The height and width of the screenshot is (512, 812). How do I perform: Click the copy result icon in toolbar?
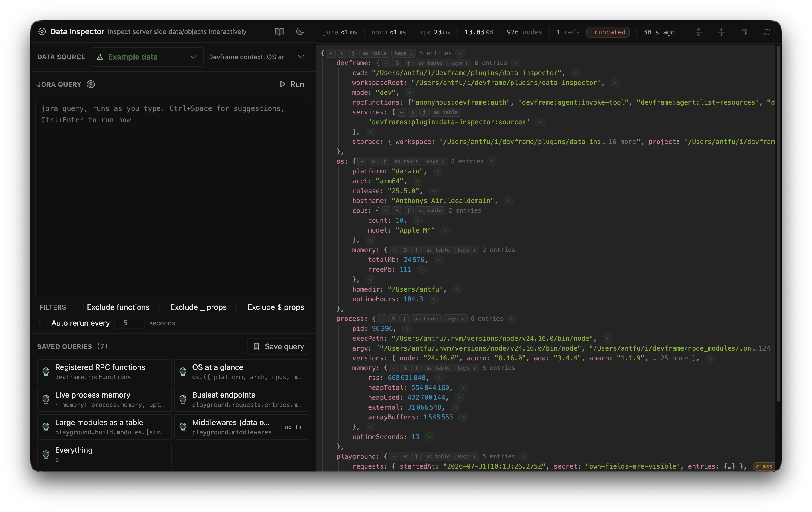(744, 32)
